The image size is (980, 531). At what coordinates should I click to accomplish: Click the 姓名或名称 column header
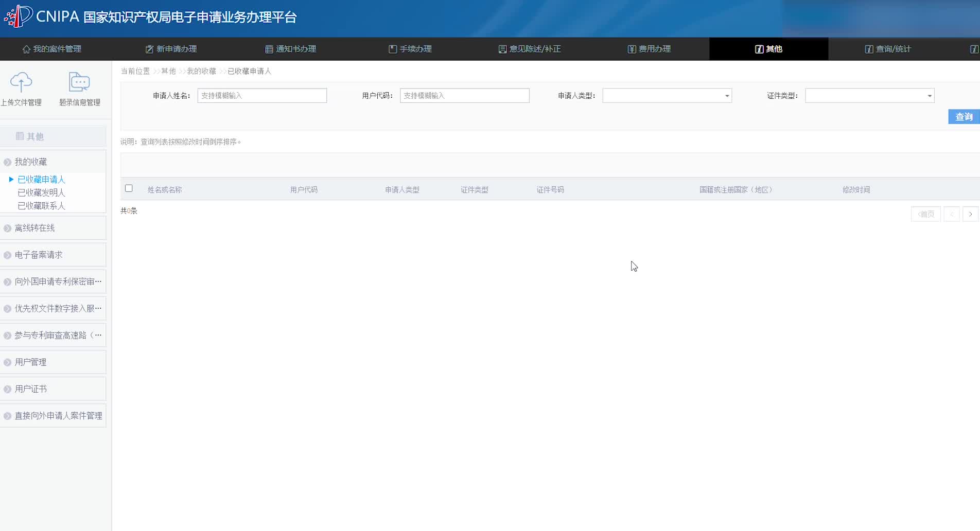coord(165,190)
